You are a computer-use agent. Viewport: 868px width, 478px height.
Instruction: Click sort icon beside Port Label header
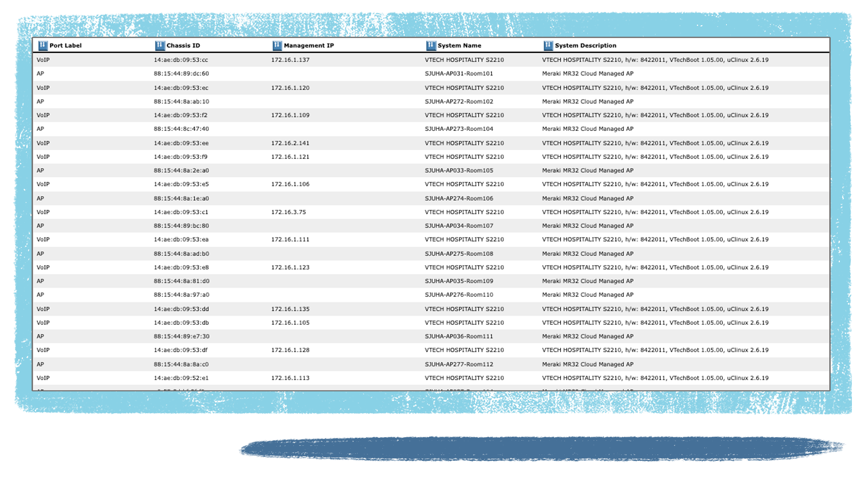[43, 45]
